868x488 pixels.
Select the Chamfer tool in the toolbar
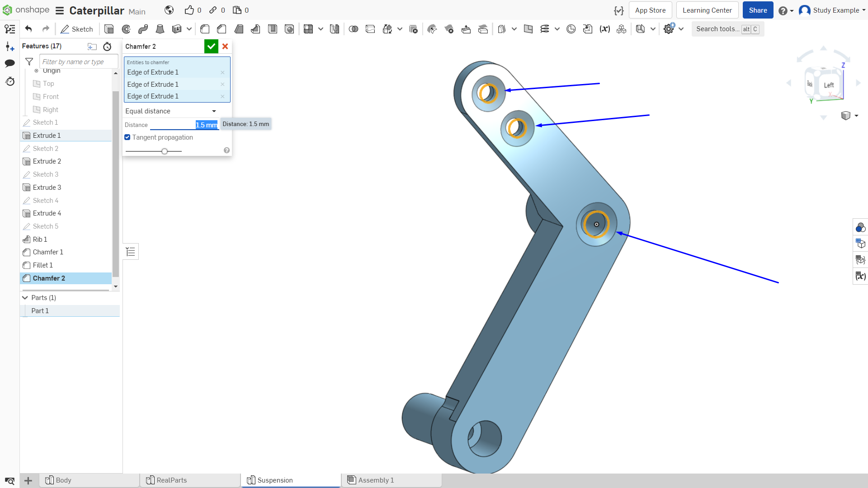[222, 29]
